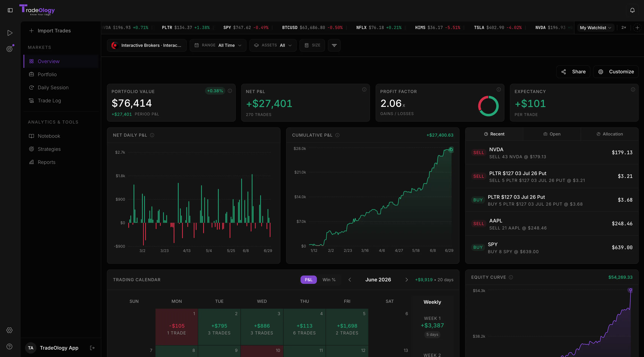Viewport: 644px width, 357px height.
Task: Click the Portfolio Value info icon
Action: pyautogui.click(x=230, y=91)
